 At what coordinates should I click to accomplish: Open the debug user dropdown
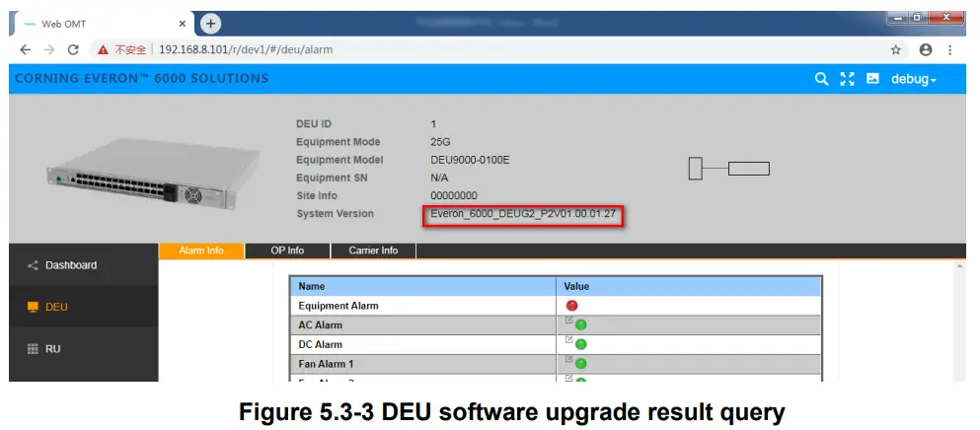[x=914, y=79]
